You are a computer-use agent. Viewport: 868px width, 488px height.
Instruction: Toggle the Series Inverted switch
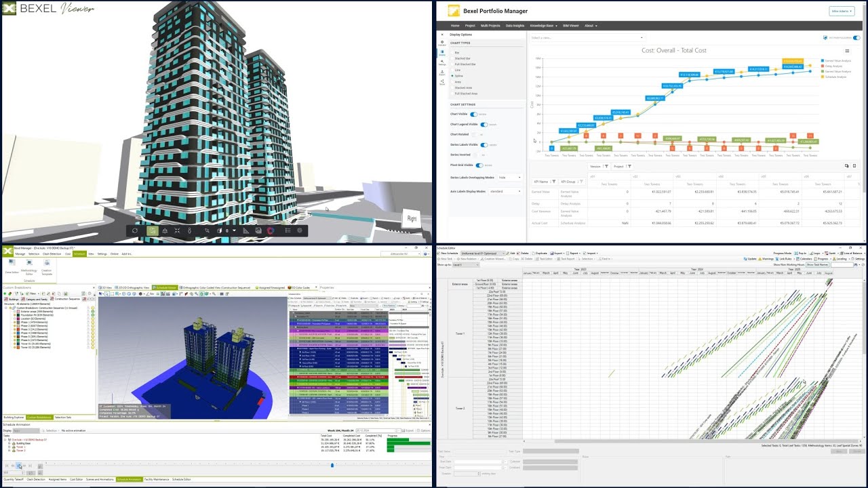point(476,155)
